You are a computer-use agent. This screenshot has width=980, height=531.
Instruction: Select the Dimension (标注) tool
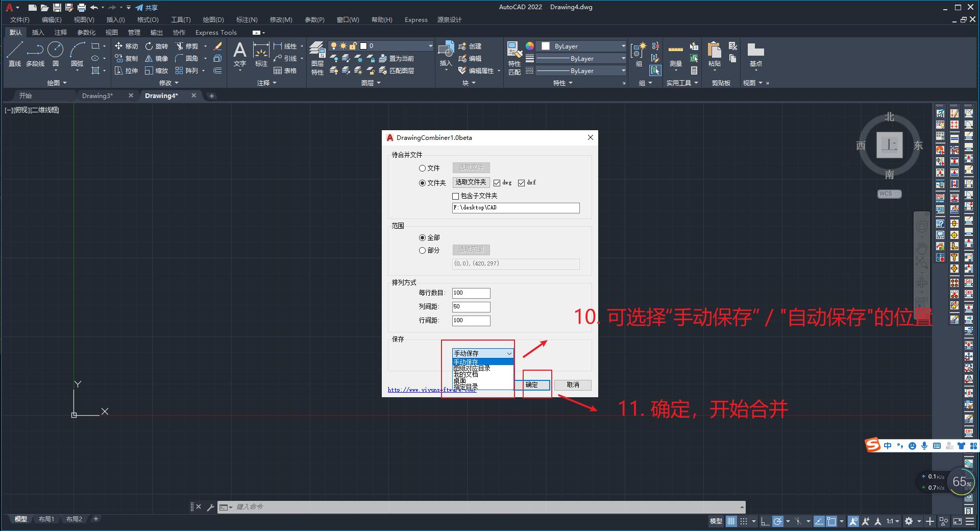pyautogui.click(x=261, y=54)
